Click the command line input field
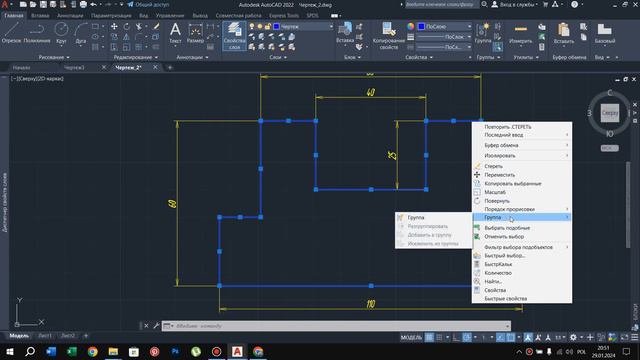640x360 pixels. [336, 326]
